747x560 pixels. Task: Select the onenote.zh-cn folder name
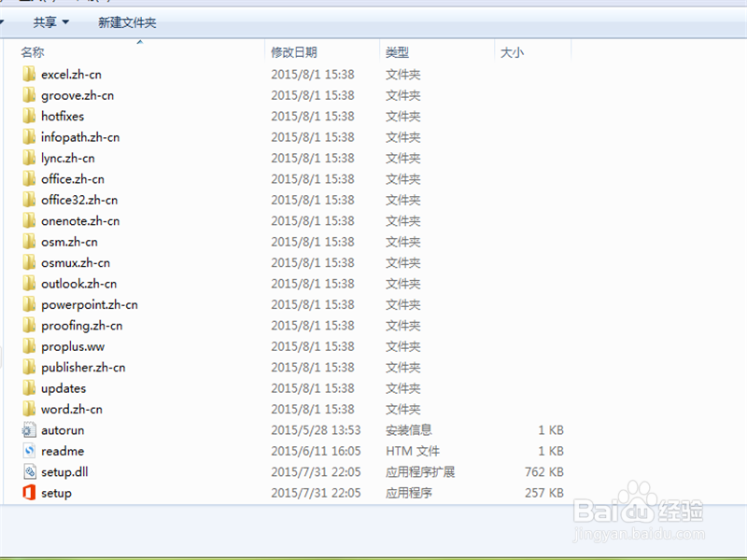click(x=80, y=221)
